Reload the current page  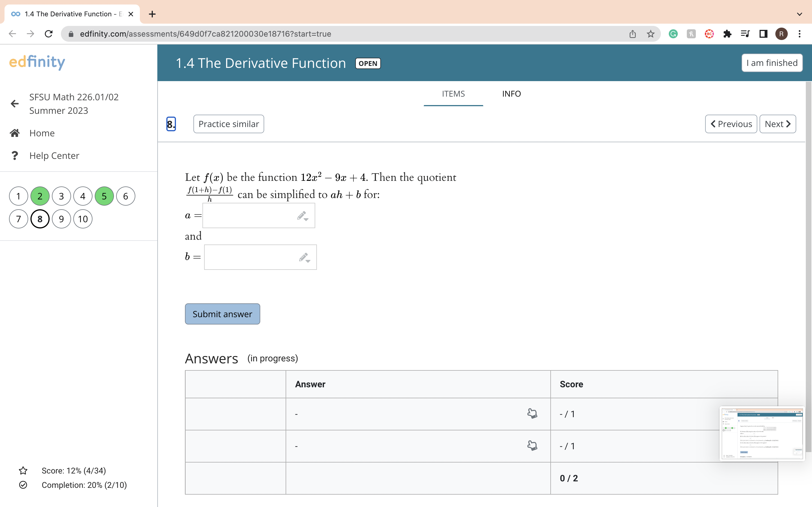pyautogui.click(x=49, y=34)
